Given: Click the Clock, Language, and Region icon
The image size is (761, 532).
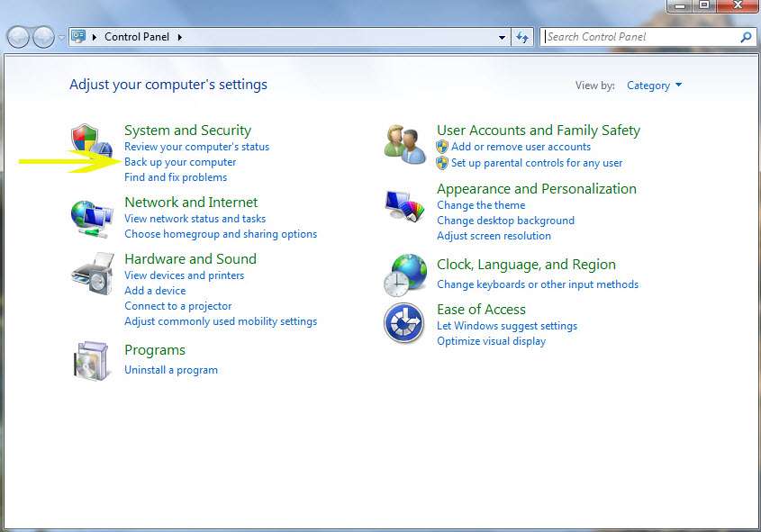Looking at the screenshot, I should click(404, 275).
